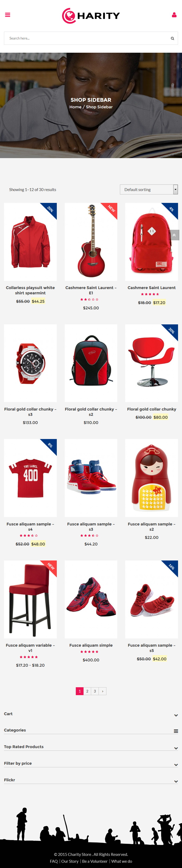The height and width of the screenshot is (868, 182).
Task: Click the Home breadcrumb link
Action: [75, 107]
